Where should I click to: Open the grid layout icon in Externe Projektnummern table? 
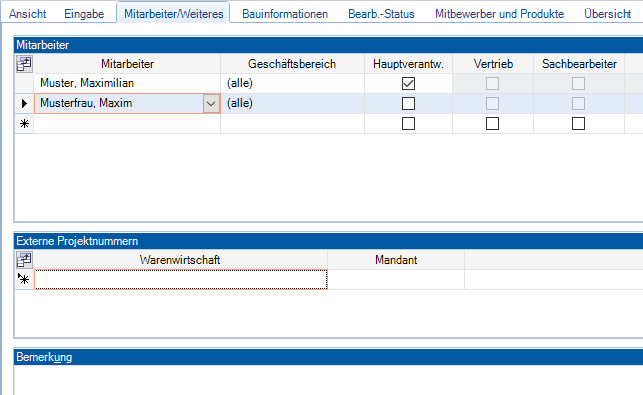(x=24, y=260)
